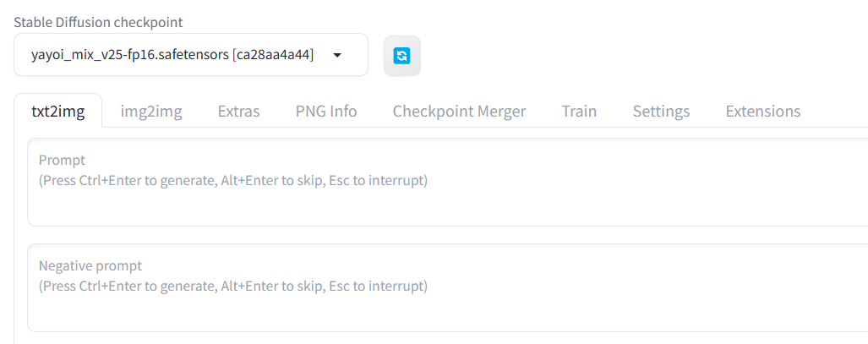
Task: Open the Settings tab
Action: [x=661, y=111]
